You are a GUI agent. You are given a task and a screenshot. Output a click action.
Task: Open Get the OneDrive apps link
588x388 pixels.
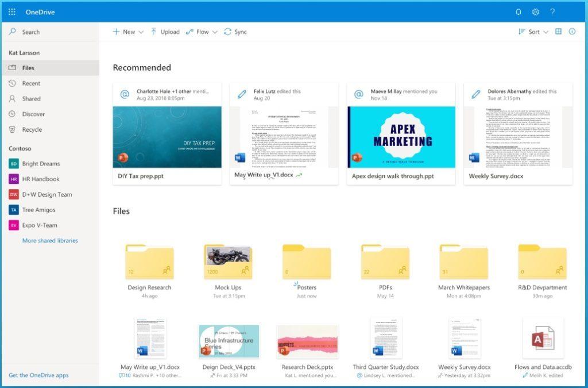click(38, 375)
